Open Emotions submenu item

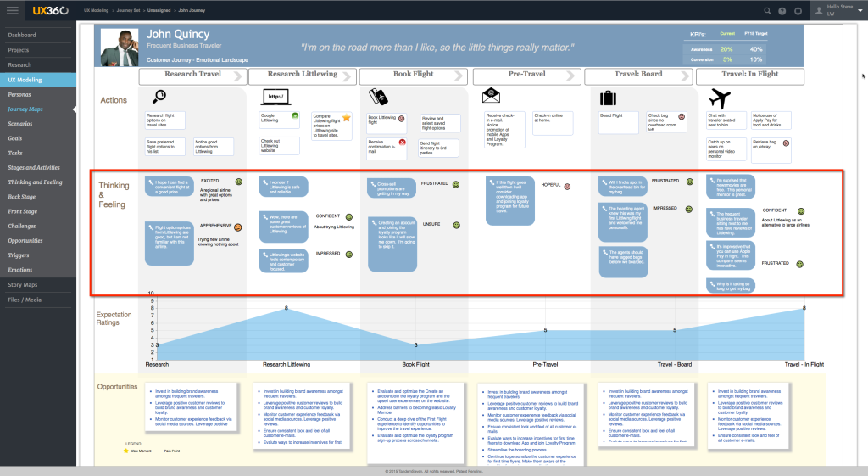[x=20, y=270]
